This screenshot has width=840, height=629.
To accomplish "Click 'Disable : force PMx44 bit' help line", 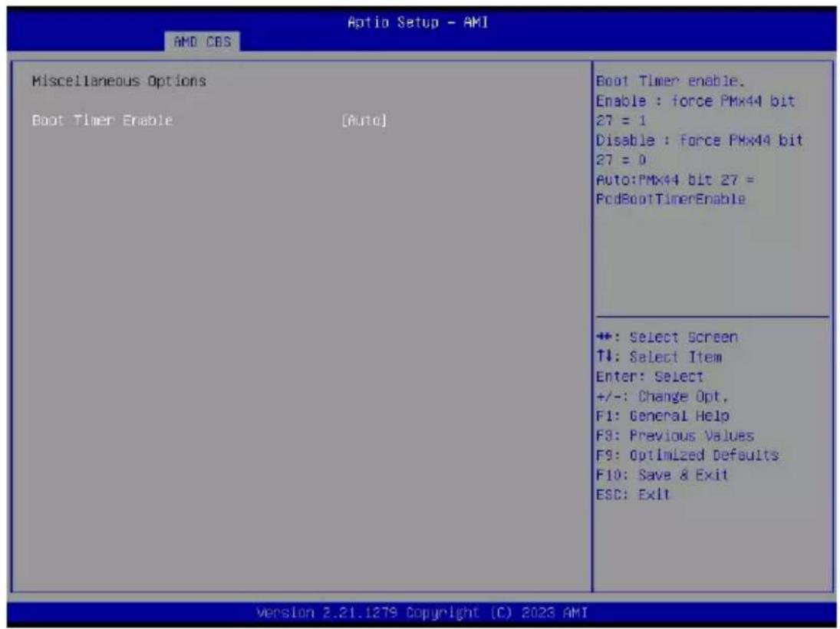I will (700, 140).
